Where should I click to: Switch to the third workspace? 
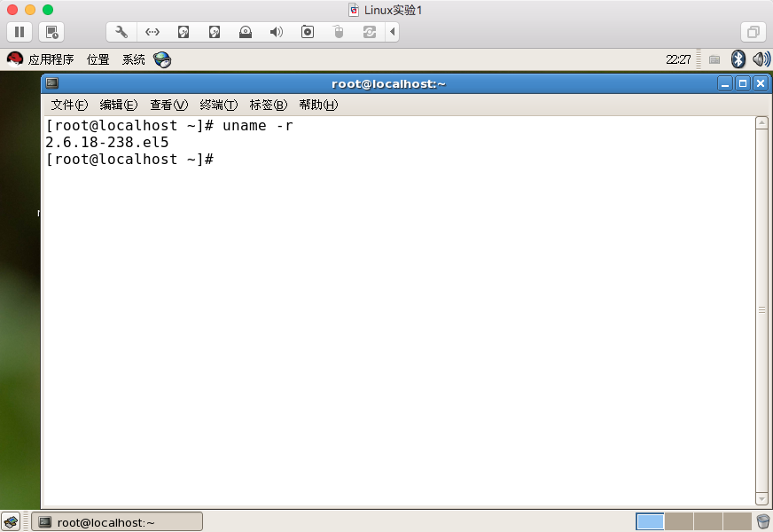coord(708,521)
